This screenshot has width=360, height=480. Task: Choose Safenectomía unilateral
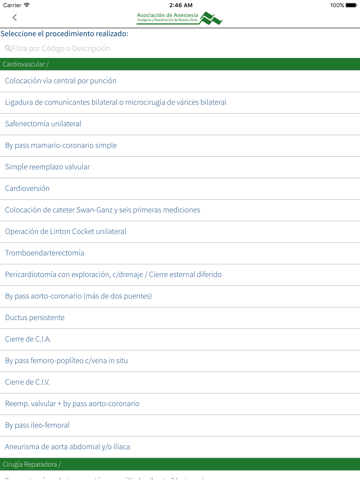coord(180,124)
